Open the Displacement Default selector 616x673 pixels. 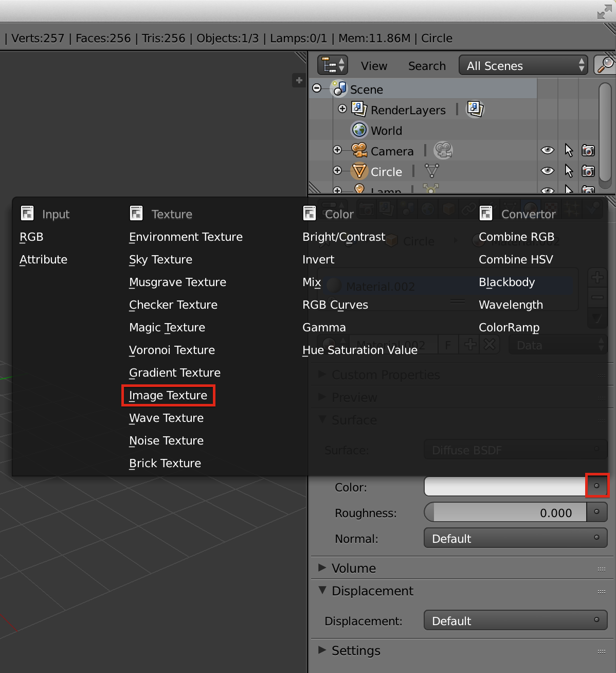(516, 621)
